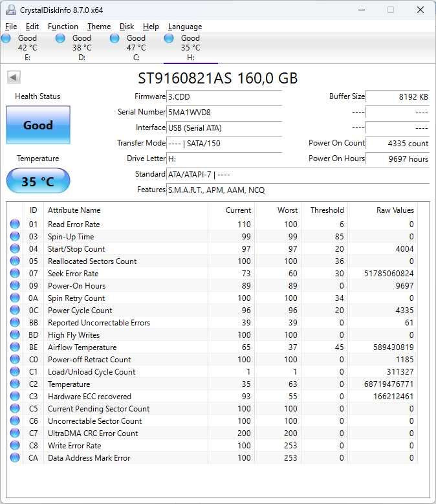Open the Language menu

click(185, 27)
